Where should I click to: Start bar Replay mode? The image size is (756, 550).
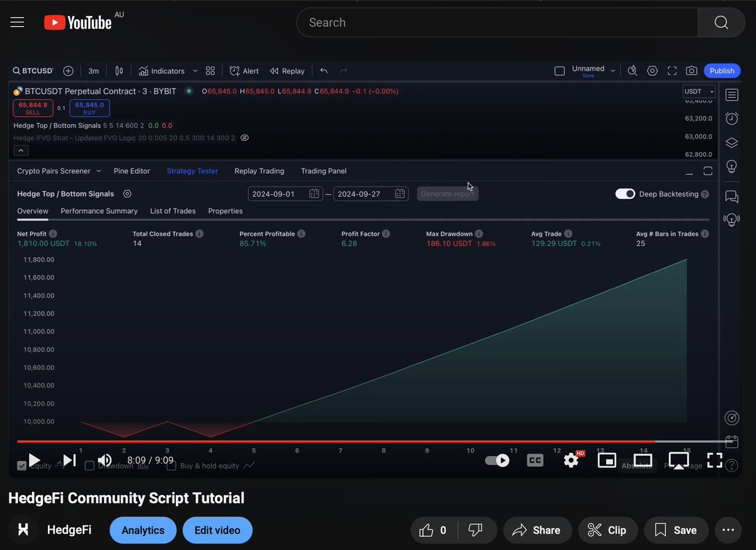tap(287, 71)
